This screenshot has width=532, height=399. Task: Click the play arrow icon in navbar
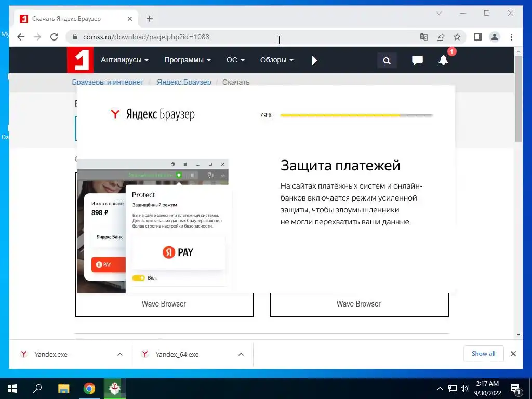[314, 60]
